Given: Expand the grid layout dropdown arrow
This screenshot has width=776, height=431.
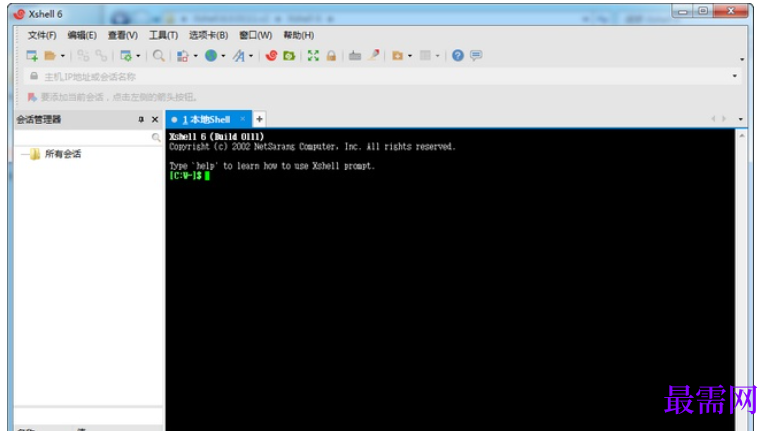Looking at the screenshot, I should click(x=437, y=56).
